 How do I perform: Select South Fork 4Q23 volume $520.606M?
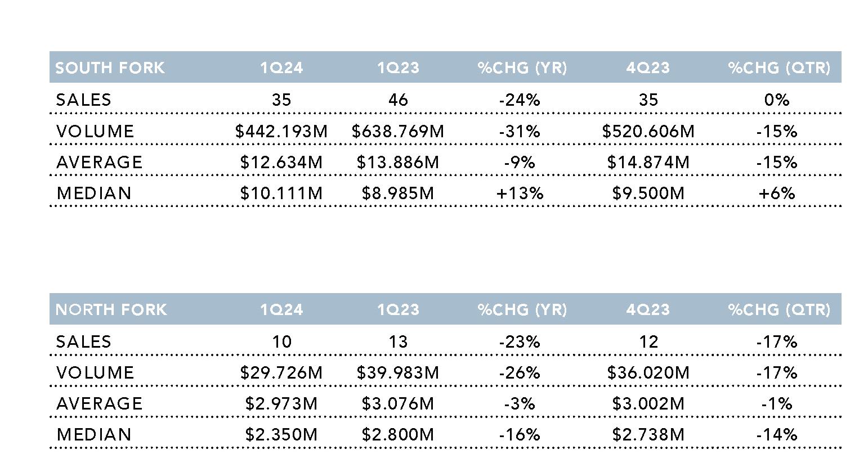[648, 132]
